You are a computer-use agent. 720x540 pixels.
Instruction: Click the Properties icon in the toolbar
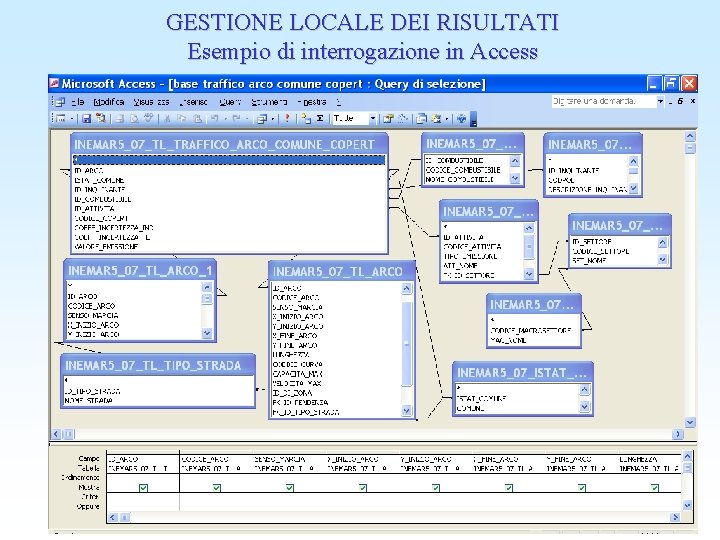point(388,119)
